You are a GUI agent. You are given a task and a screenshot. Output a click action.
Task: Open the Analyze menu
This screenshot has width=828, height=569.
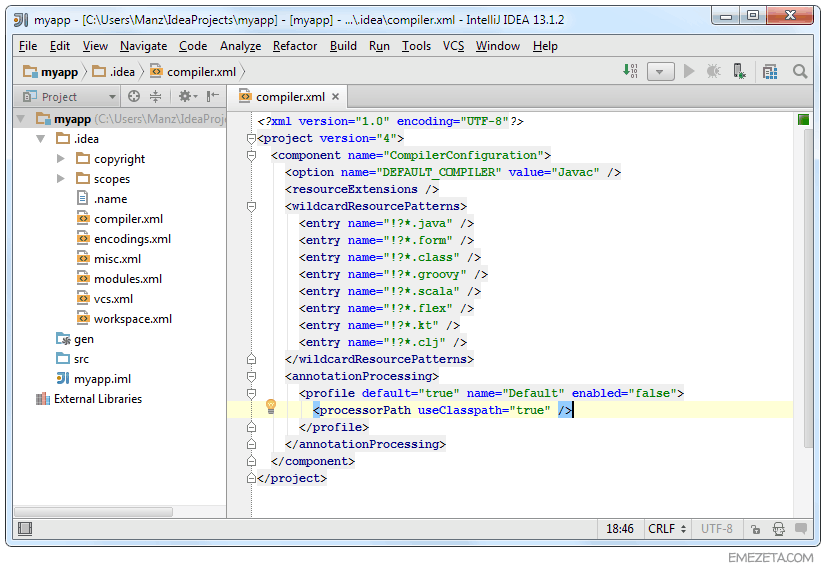240,46
